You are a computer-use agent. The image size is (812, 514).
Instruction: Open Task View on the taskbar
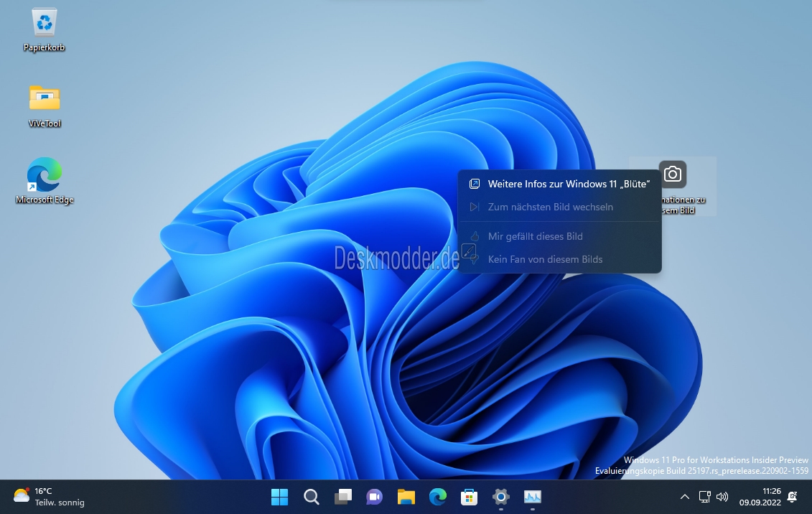point(343,497)
